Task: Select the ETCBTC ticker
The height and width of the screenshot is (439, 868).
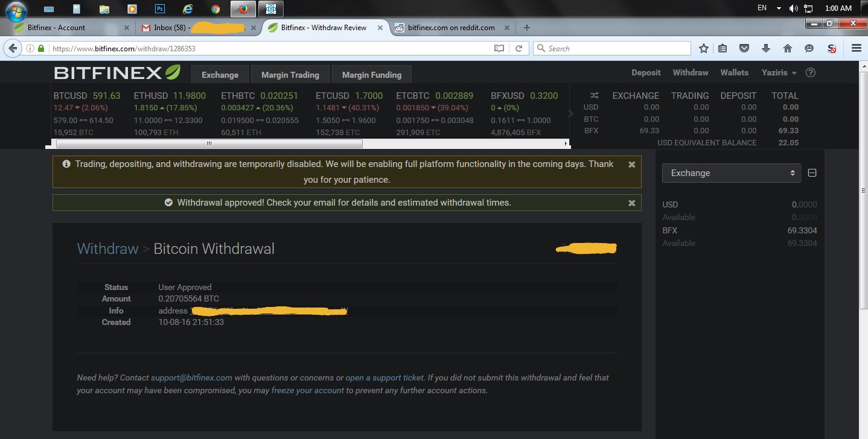Action: (435, 113)
